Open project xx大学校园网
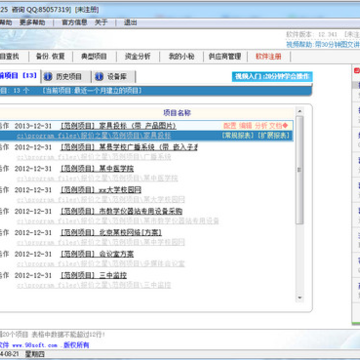 coord(101,190)
